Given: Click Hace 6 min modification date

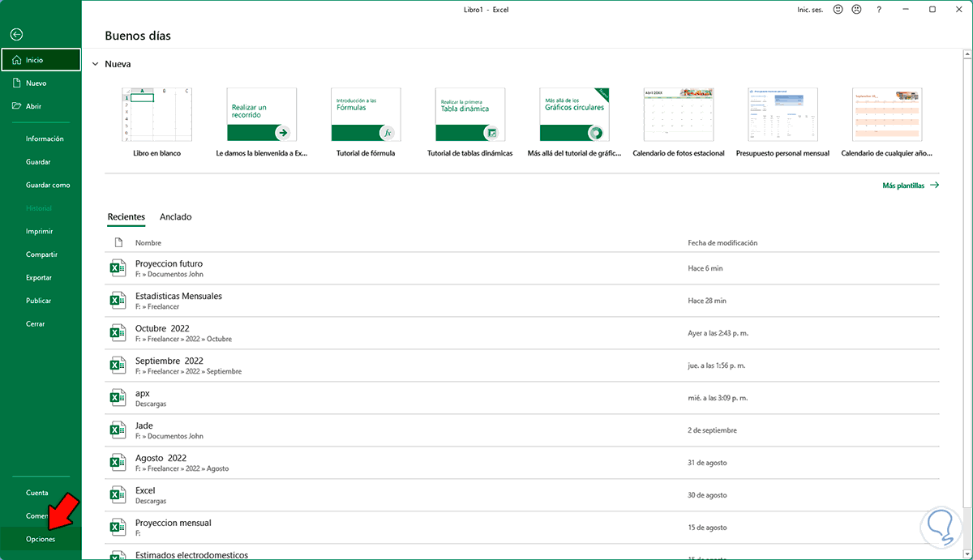Looking at the screenshot, I should click(705, 268).
